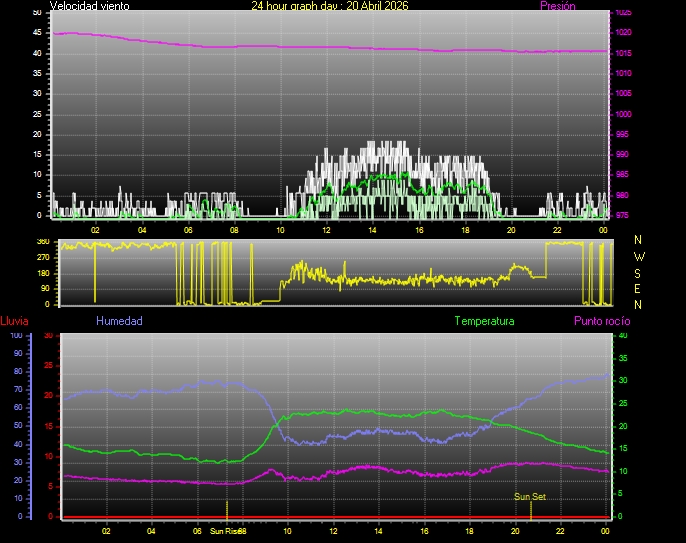Click the 100 value on humidity axis
This screenshot has width=686, height=543.
16,336
